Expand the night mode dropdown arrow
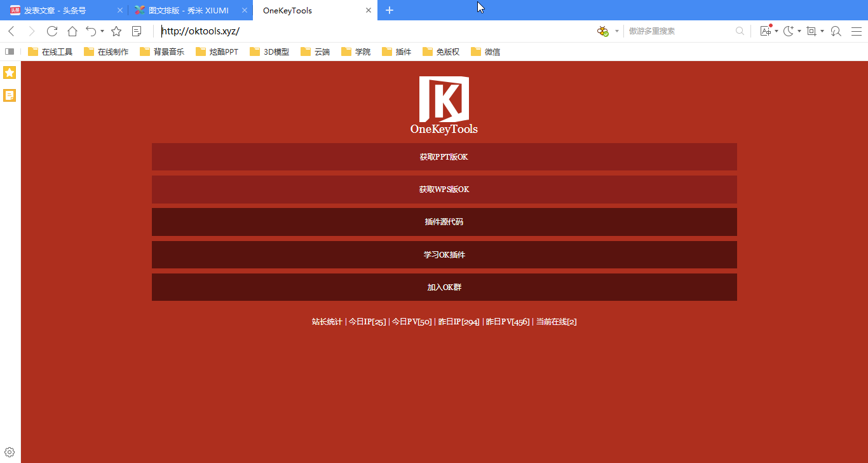Viewport: 868px width, 463px height. [x=799, y=31]
